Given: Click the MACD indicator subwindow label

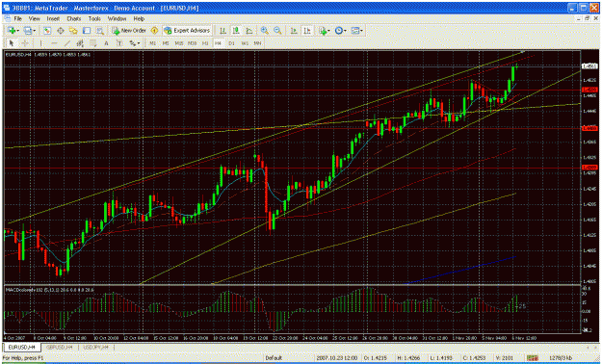Looking at the screenshot, I should [x=49, y=290].
